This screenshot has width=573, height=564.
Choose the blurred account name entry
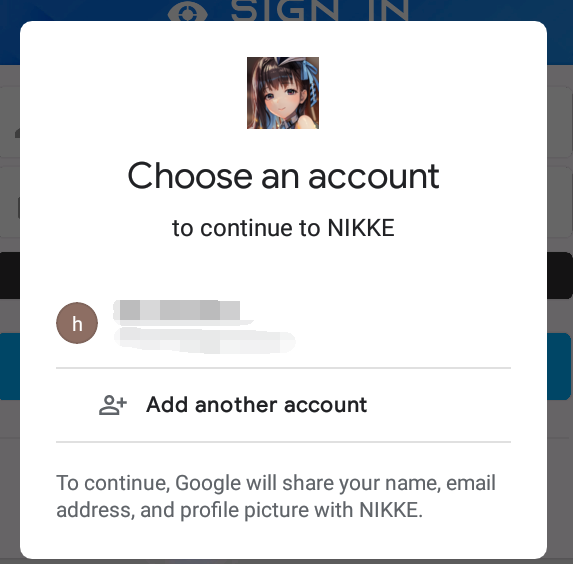point(177,311)
